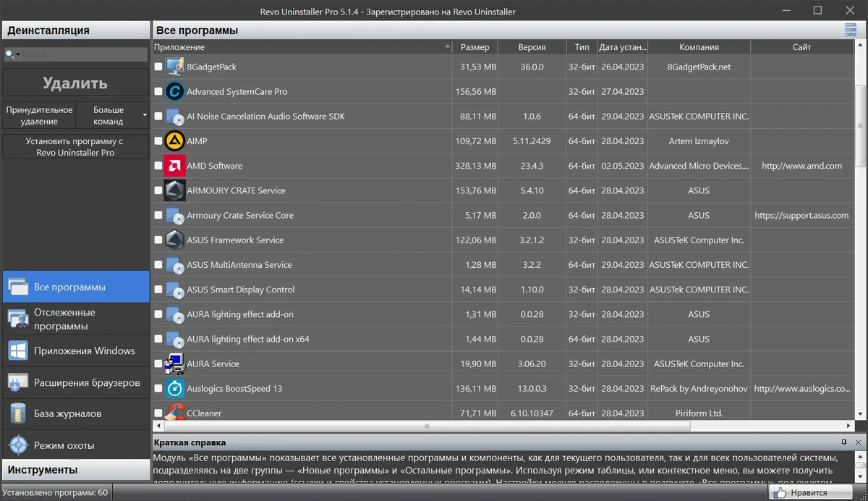The image size is (868, 501).
Task: Sort by the Тип column header
Action: 582,47
